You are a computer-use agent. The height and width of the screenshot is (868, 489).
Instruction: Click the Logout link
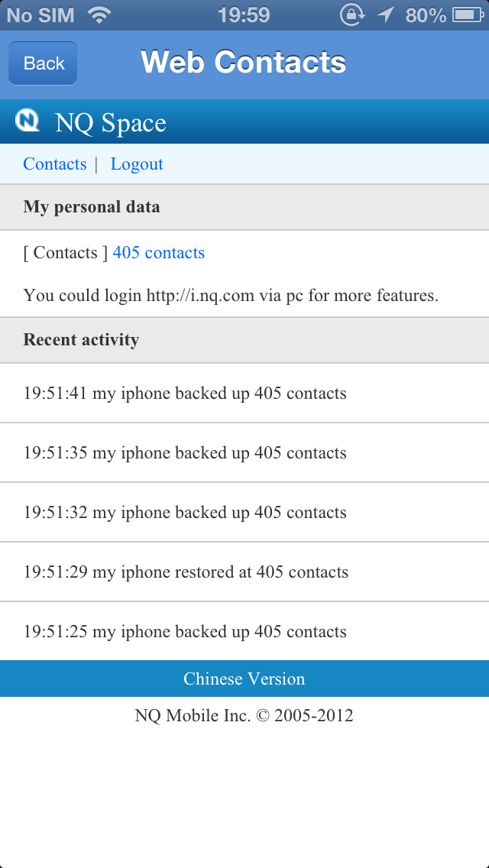[137, 164]
